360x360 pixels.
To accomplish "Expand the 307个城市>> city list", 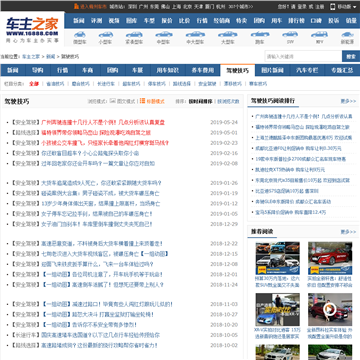I will [x=241, y=6].
